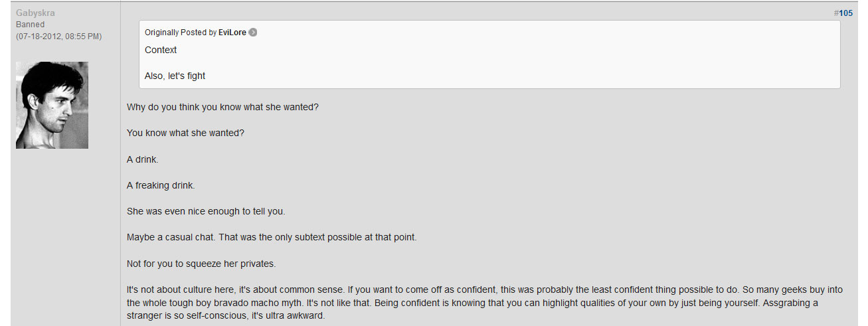Click the line "Why do you think you know"
This screenshot has height=326, width=868.
[x=222, y=106]
